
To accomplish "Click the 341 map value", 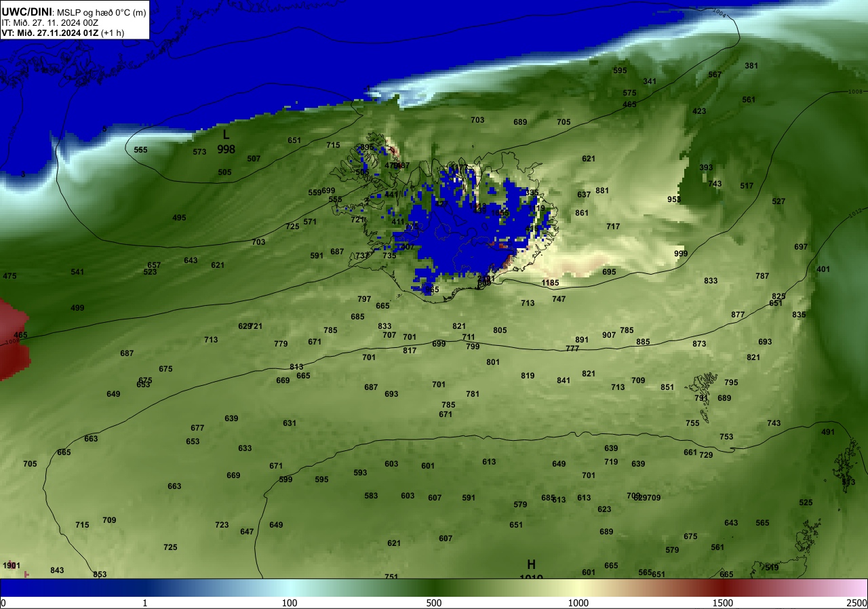I will [x=650, y=81].
